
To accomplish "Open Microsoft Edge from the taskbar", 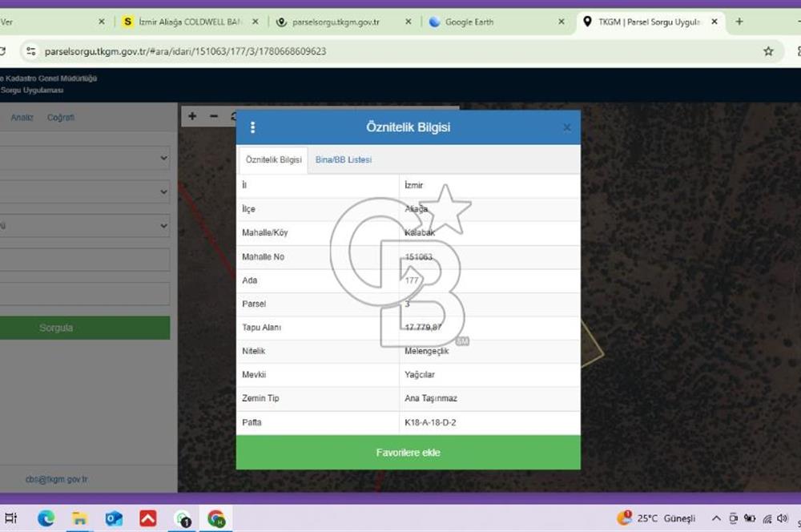I will [x=46, y=518].
